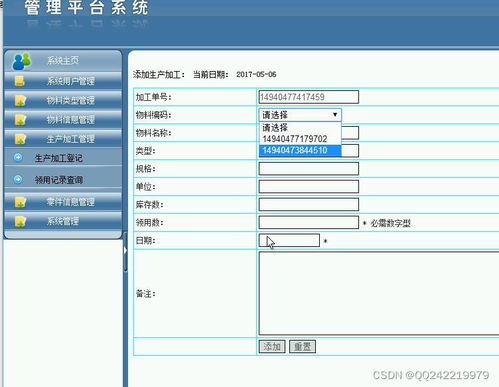Click the 日期 input field

[289, 240]
